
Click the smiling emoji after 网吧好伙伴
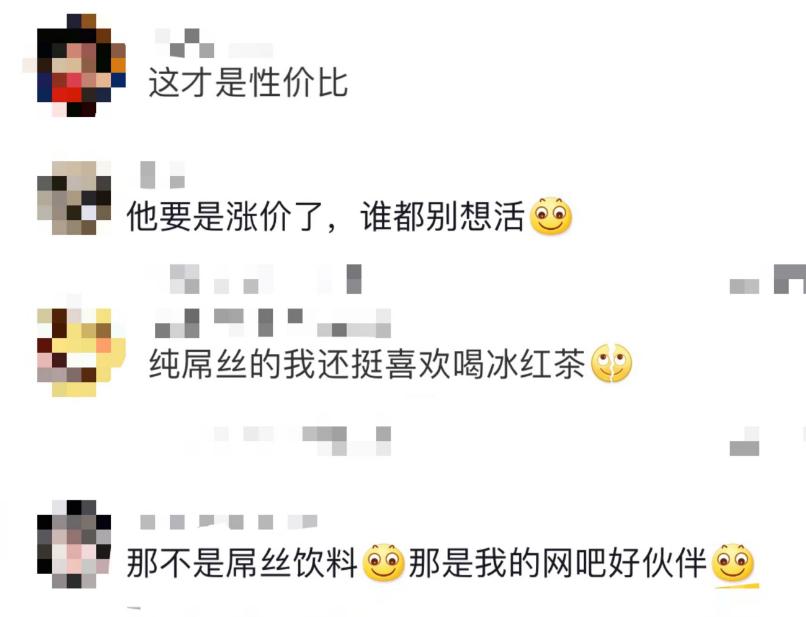733,563
